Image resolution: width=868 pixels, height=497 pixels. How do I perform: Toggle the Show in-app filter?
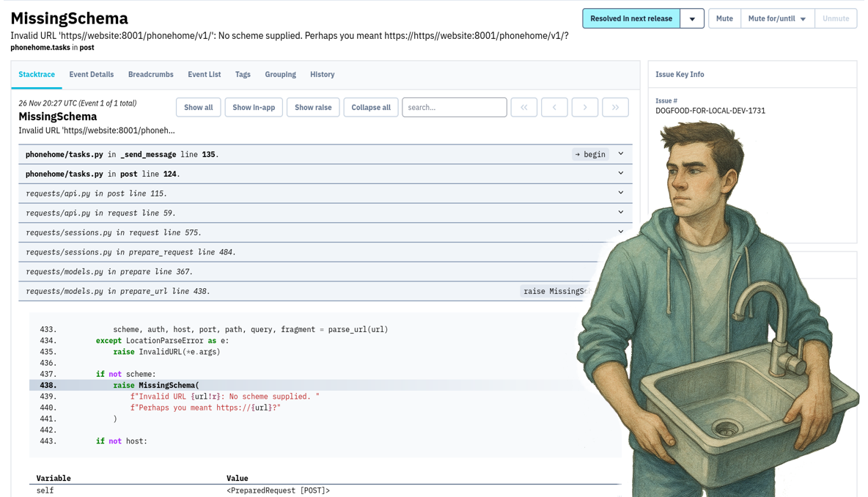(253, 107)
